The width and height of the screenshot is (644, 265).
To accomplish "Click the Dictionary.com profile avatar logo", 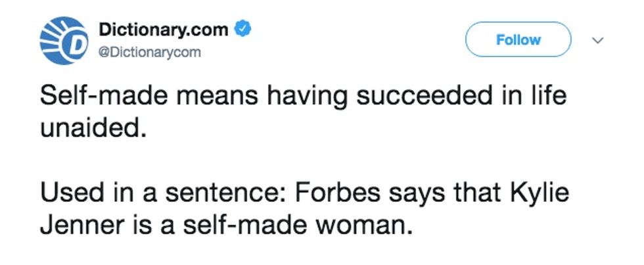I will pyautogui.click(x=64, y=40).
